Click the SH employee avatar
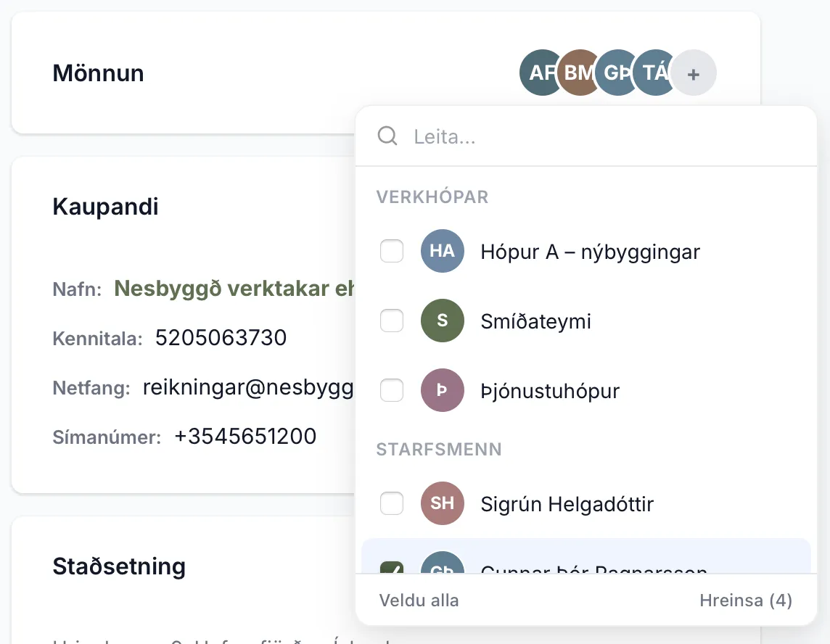Screen dimensions: 830x644 click(443, 503)
